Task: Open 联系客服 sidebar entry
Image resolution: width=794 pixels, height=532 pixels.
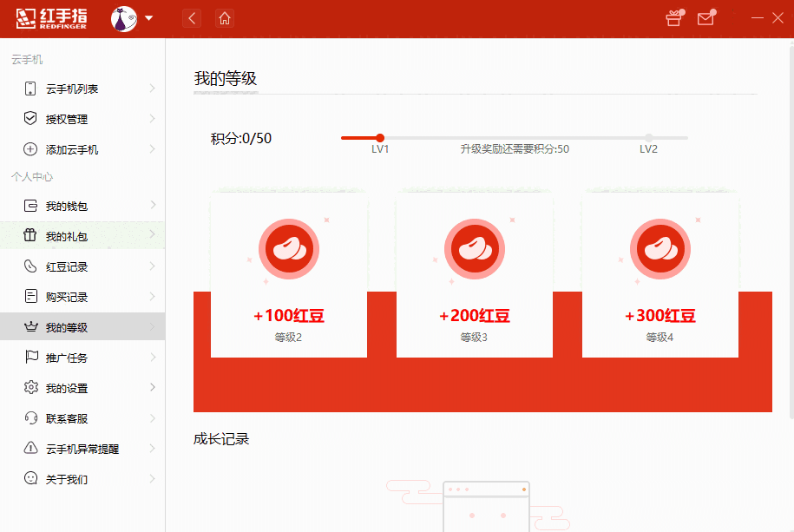Action: coord(82,418)
